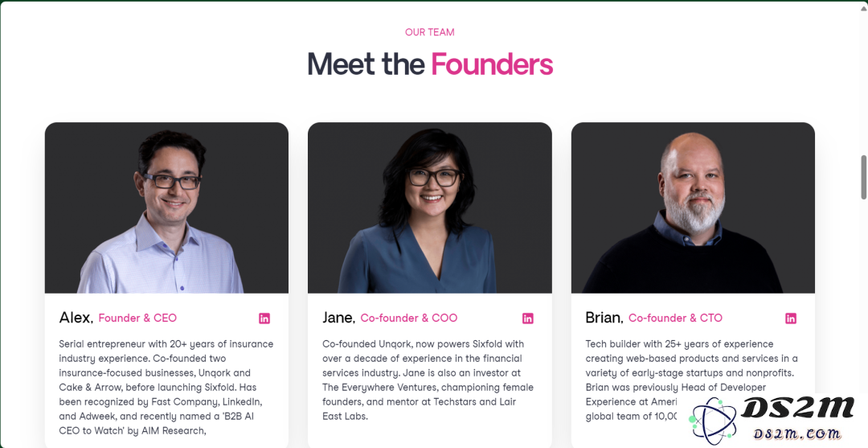
Task: Open Jane's LinkedIn profile icon
Action: pyautogui.click(x=528, y=319)
